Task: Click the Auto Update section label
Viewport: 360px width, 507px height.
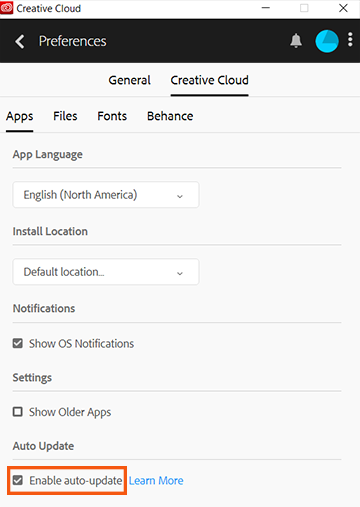Action: [43, 446]
